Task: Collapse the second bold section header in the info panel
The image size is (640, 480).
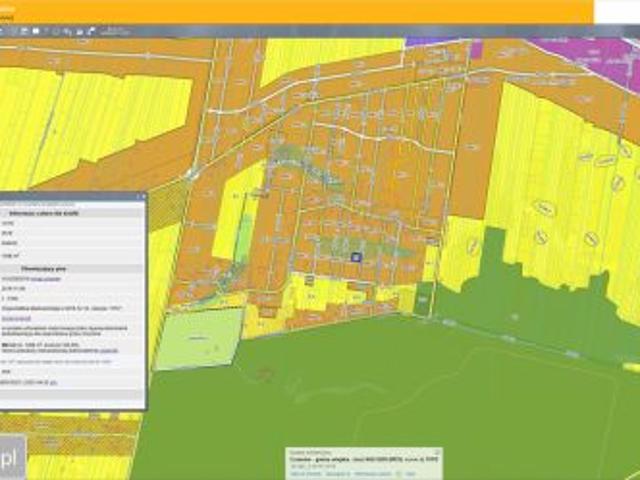Action: pos(72,269)
